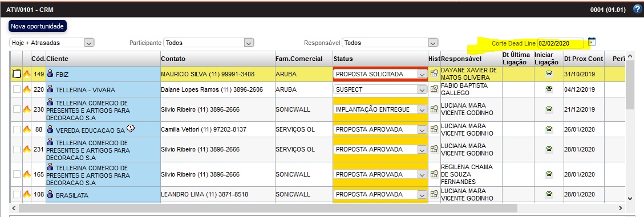
Task: Click flame icon for BRASILATA row
Action: (x=27, y=194)
